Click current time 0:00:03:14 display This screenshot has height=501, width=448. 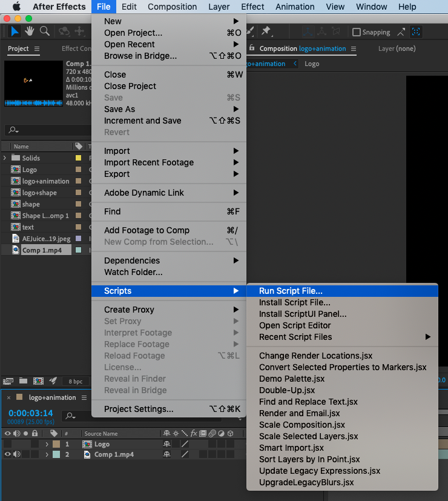pyautogui.click(x=31, y=413)
